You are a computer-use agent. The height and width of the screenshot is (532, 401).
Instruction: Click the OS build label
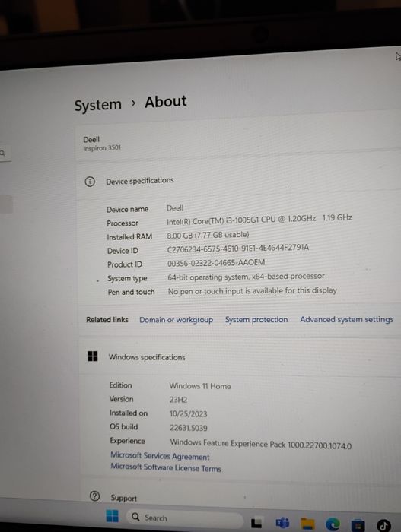tap(124, 427)
